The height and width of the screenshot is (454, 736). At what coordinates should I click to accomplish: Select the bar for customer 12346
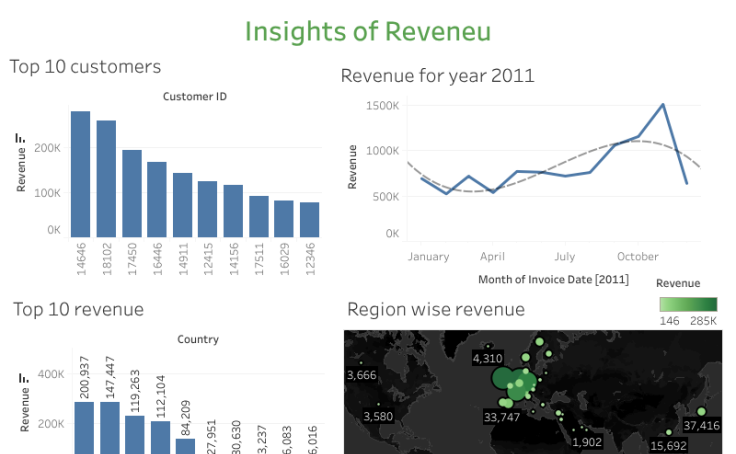point(310,219)
